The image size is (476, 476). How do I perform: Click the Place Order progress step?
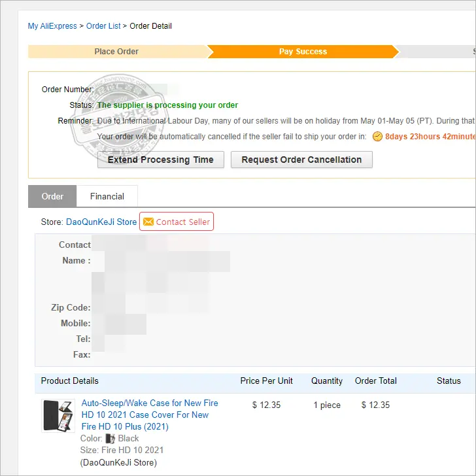116,52
